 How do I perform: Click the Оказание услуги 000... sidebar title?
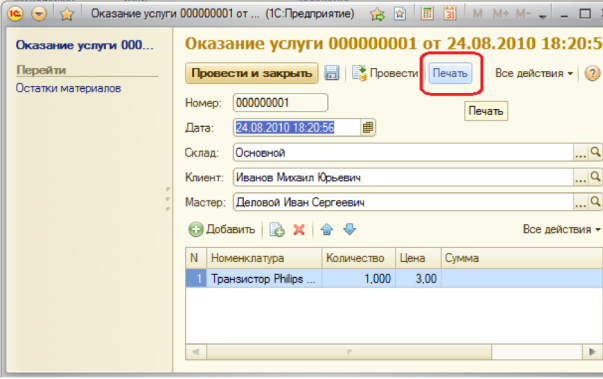[85, 45]
